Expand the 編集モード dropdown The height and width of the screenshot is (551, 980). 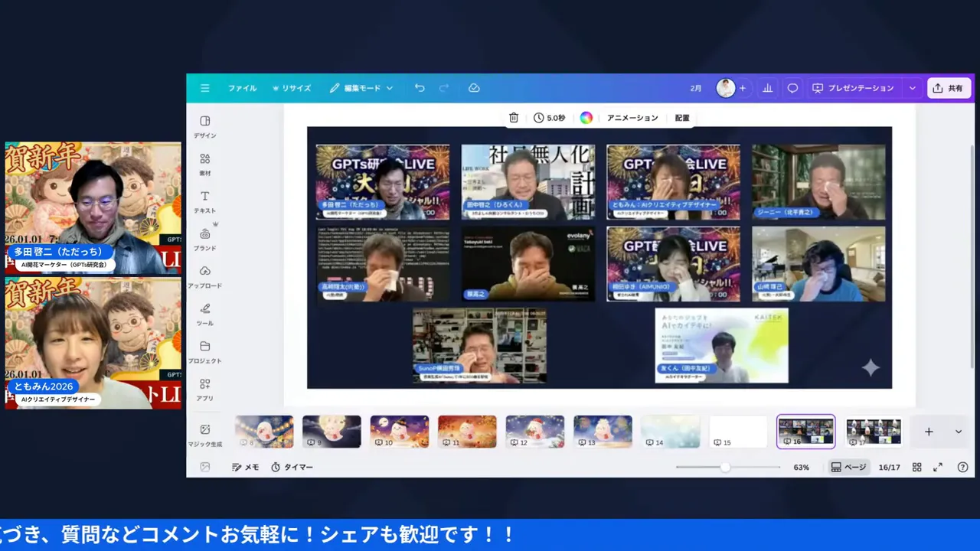pos(361,88)
